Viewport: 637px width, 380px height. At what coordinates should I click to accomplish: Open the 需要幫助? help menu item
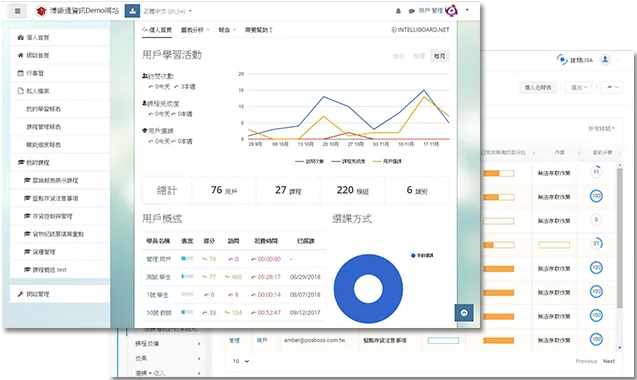coord(259,30)
